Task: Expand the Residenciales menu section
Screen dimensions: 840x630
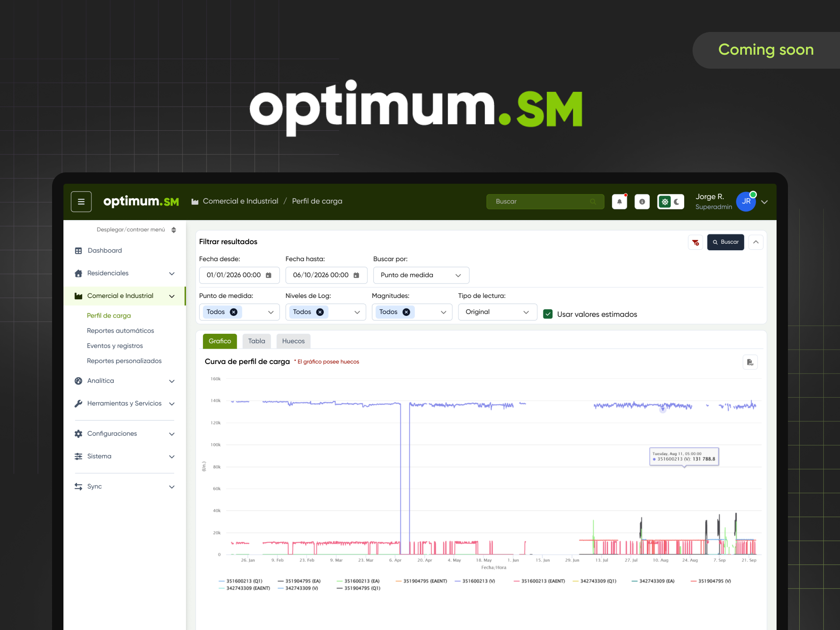Action: click(x=125, y=273)
